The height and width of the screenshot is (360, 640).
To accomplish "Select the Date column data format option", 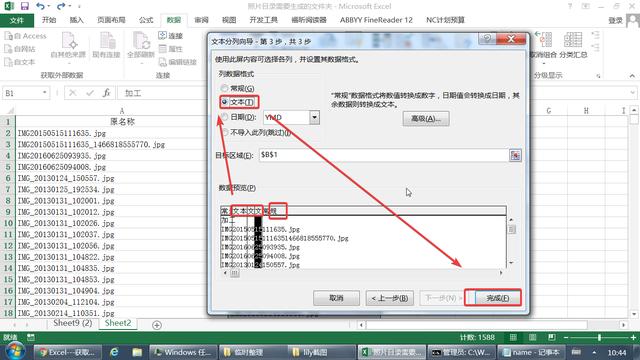I will 239,117.
